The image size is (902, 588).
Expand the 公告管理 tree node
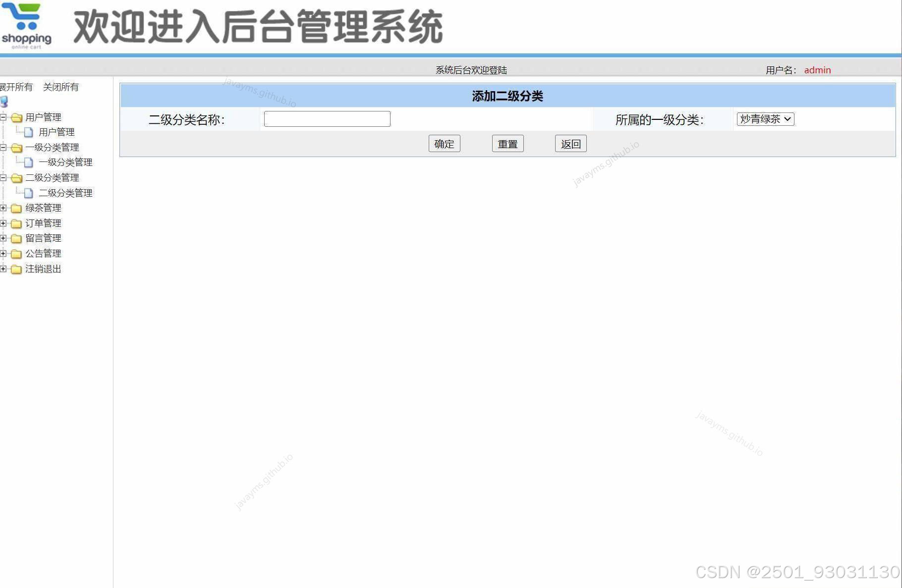click(x=3, y=254)
